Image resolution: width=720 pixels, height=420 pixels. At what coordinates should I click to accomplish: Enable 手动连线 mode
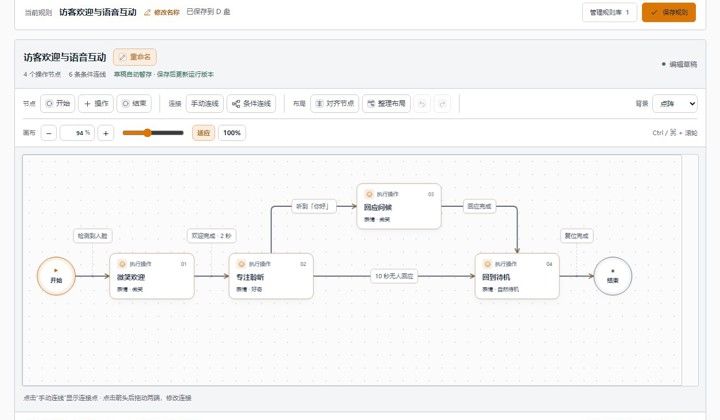pyautogui.click(x=205, y=104)
